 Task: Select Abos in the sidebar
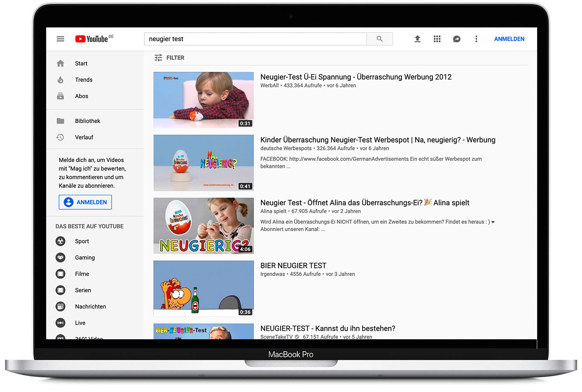tap(82, 96)
